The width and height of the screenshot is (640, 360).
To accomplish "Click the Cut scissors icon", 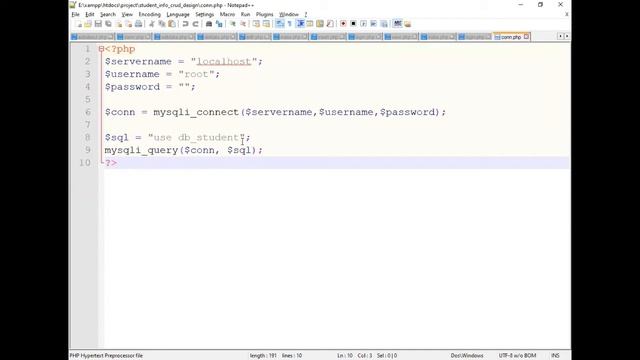I will (x=152, y=24).
